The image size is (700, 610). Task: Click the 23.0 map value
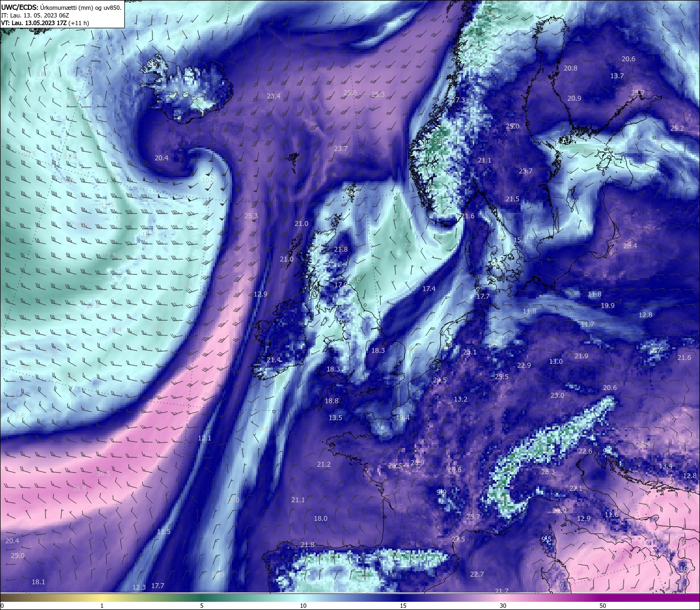[557, 396]
